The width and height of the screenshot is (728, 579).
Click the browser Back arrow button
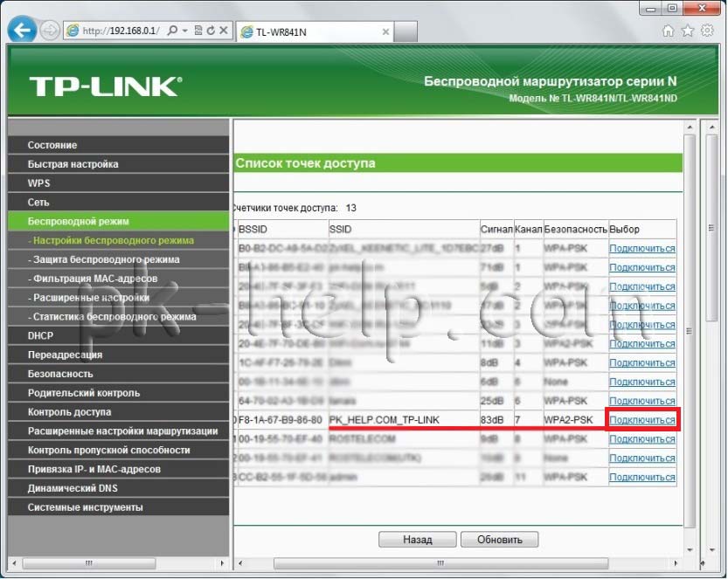(x=21, y=31)
